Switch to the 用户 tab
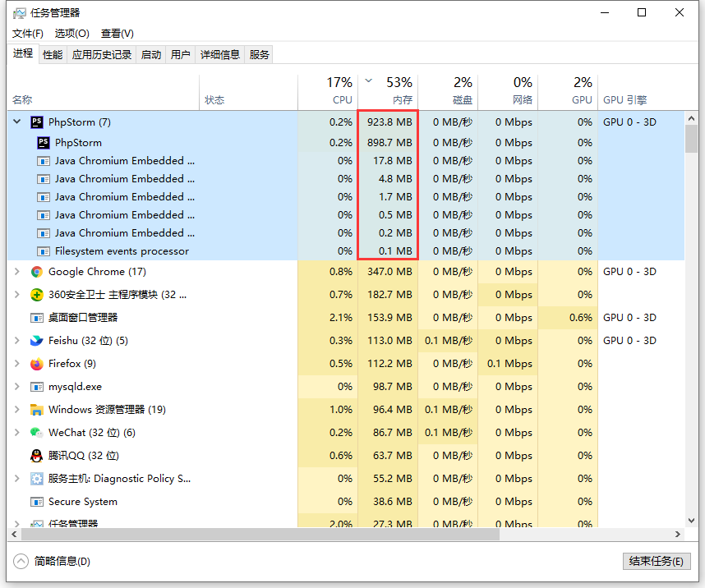The image size is (705, 588). 180,55
